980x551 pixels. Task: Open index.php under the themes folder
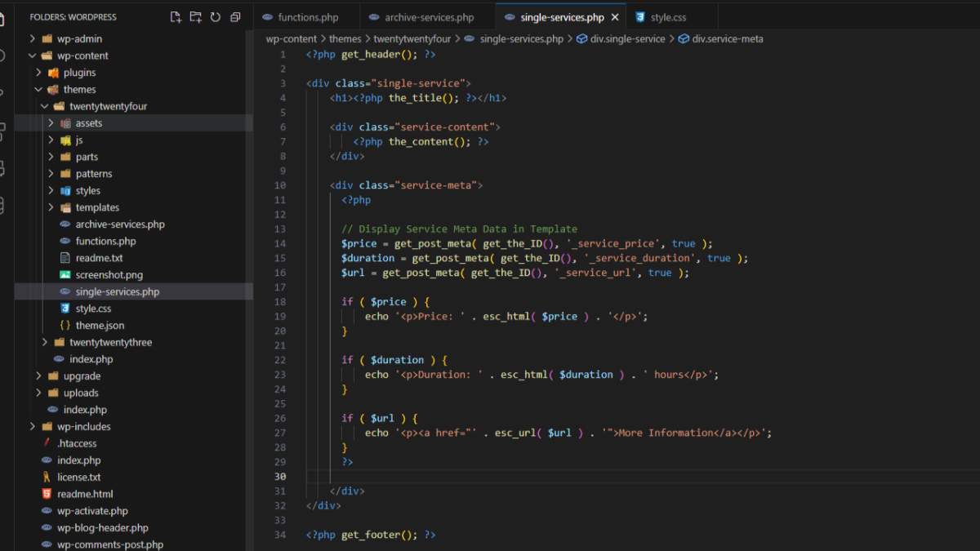tap(91, 359)
